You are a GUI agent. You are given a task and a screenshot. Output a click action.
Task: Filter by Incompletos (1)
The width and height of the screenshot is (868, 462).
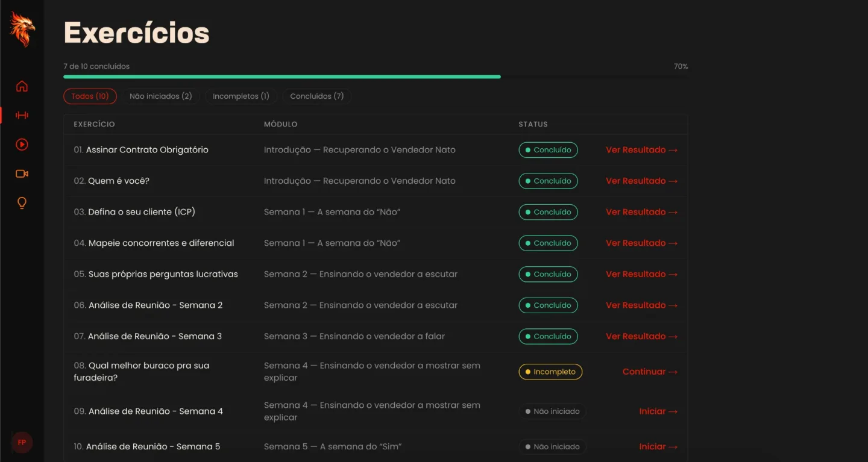point(241,96)
